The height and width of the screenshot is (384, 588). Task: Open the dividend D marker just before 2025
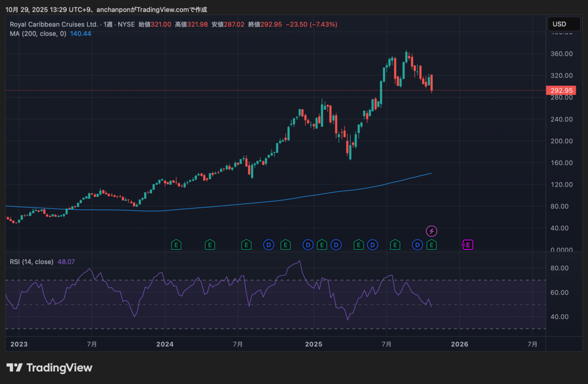308,244
